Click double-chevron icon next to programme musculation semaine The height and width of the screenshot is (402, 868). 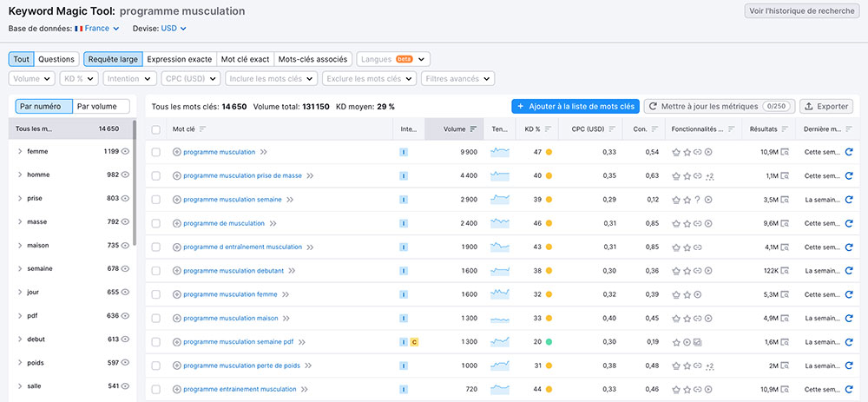pos(290,200)
